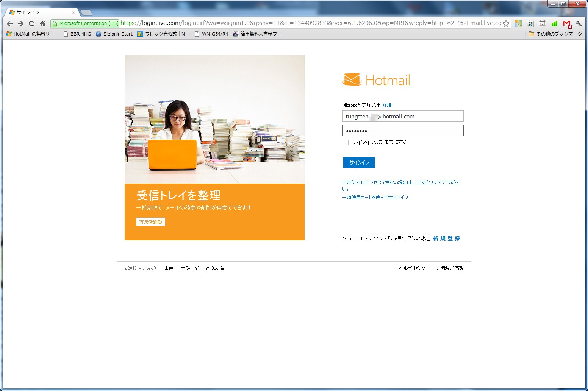This screenshot has width=588, height=391.
Task: Click the 受信トレイを整理 banner heading
Action: 178,195
